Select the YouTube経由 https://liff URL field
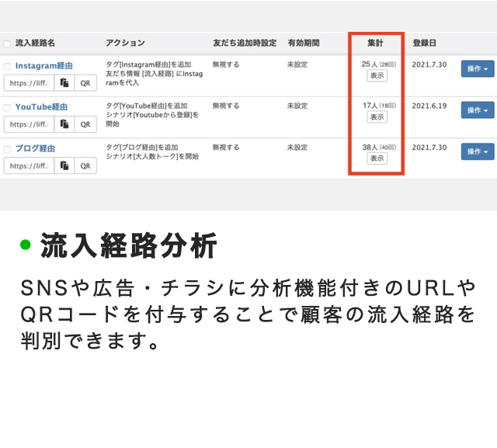 (30, 124)
